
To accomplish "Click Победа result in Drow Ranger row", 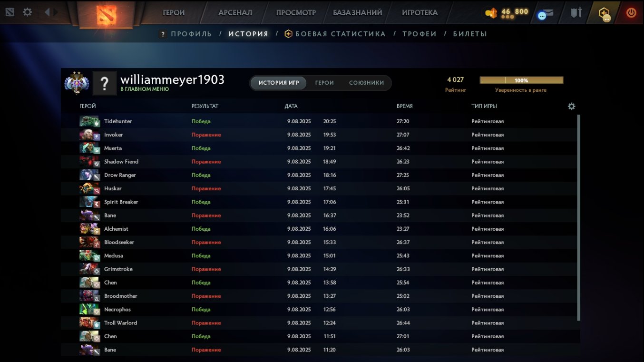I will 201,175.
